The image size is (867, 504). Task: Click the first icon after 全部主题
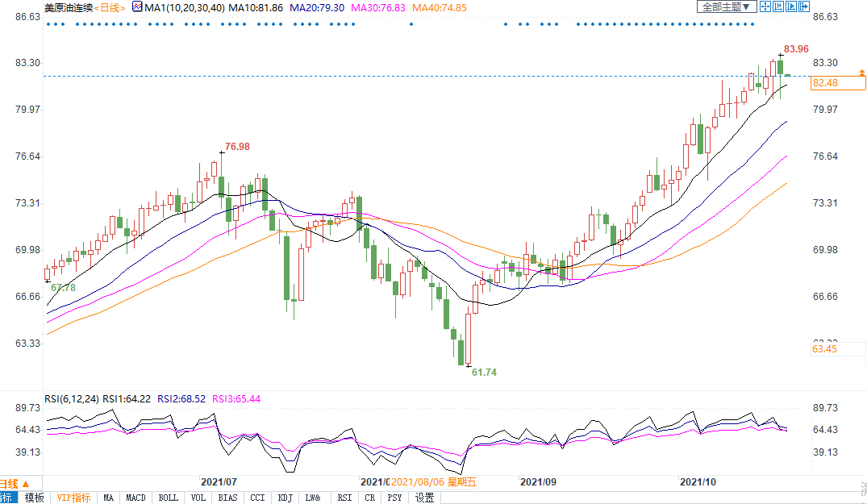[765, 7]
